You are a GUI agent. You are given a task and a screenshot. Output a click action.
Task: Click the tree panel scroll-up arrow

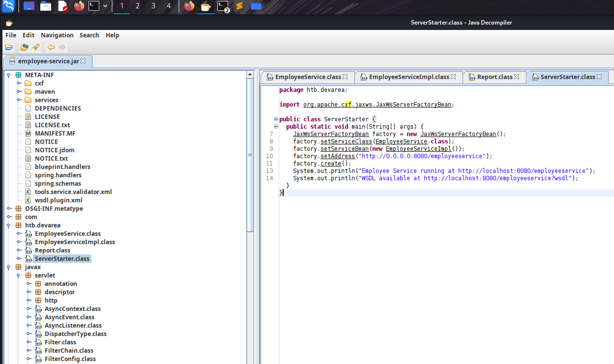(x=251, y=75)
